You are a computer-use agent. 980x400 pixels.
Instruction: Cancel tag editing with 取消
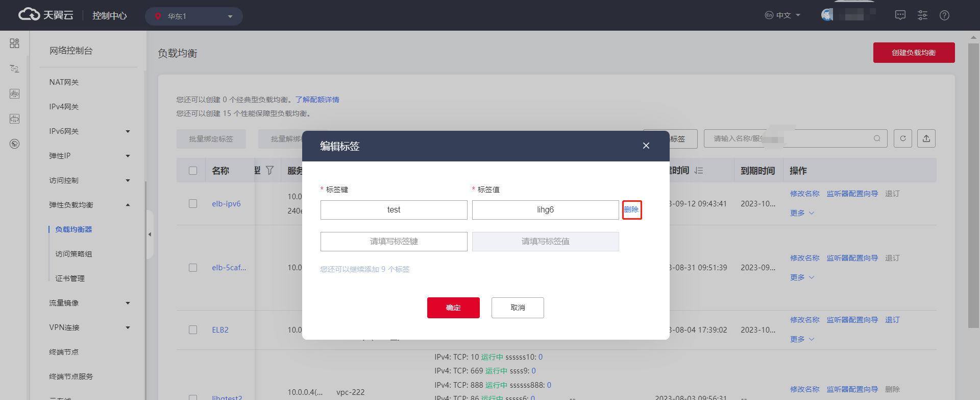point(518,308)
